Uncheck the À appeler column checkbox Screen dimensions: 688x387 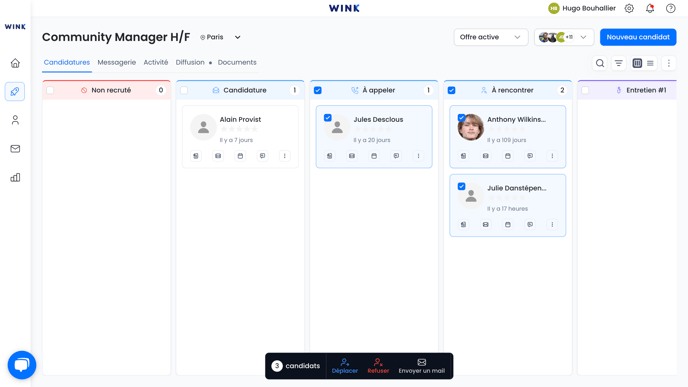318,90
